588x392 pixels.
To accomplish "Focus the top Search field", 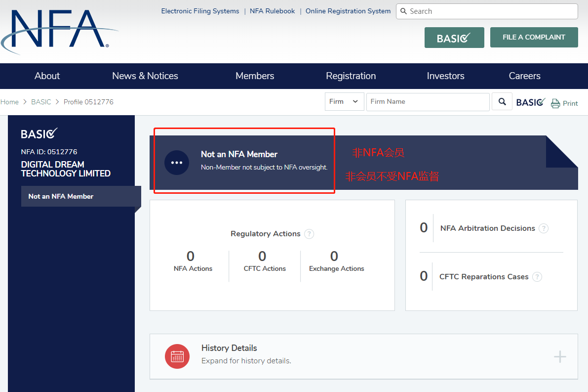I will 487,11.
